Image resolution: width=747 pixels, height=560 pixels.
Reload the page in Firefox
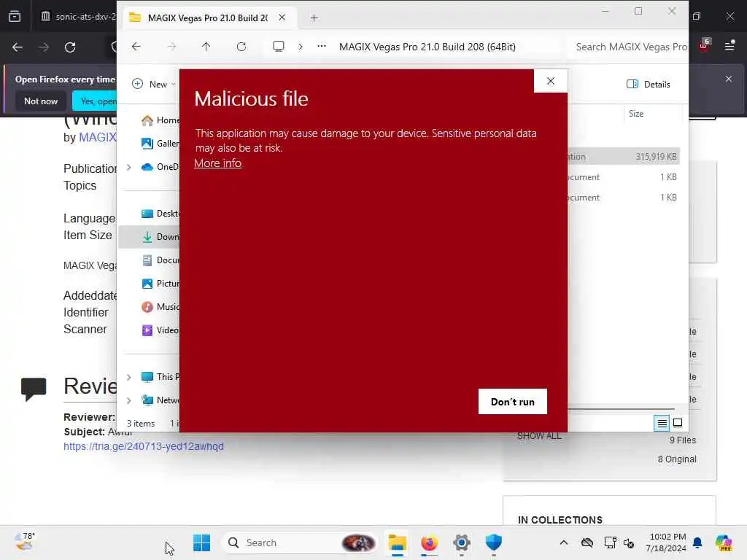(70, 47)
